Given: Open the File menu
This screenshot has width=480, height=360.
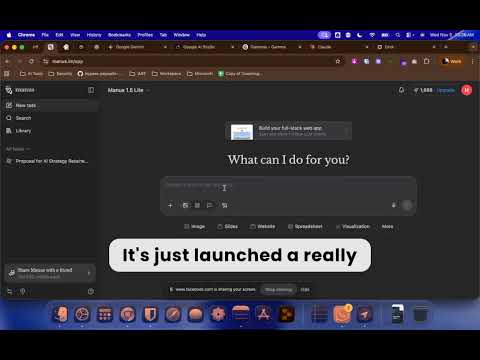Looking at the screenshot, I should click(45, 35).
